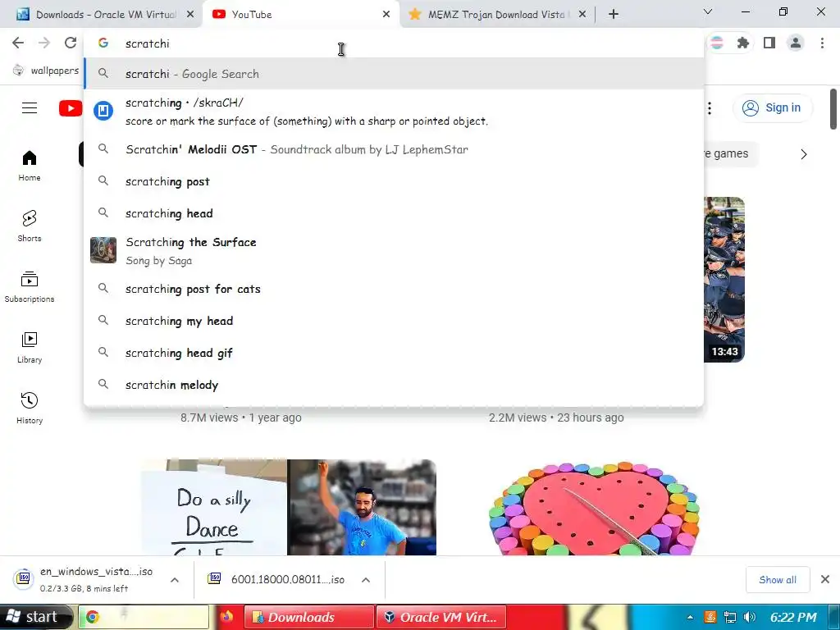Expand options for en_windows_vista iso download
The height and width of the screenshot is (630, 840).
pos(174,580)
